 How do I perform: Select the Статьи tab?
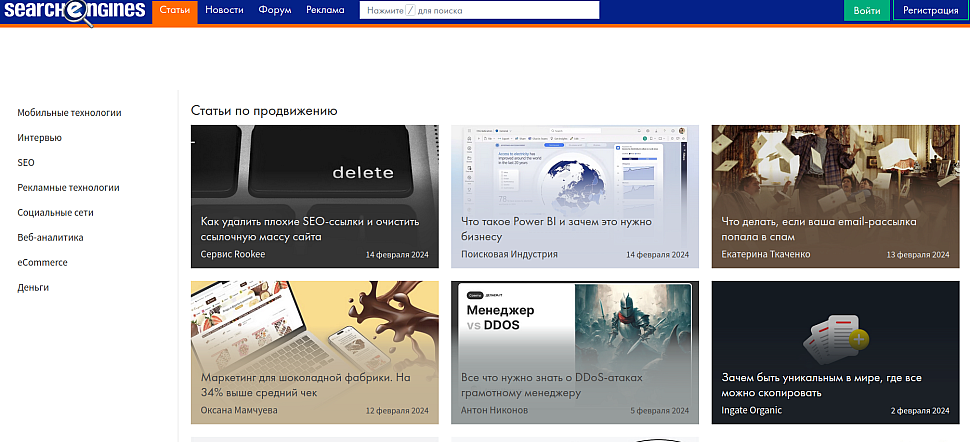point(174,11)
